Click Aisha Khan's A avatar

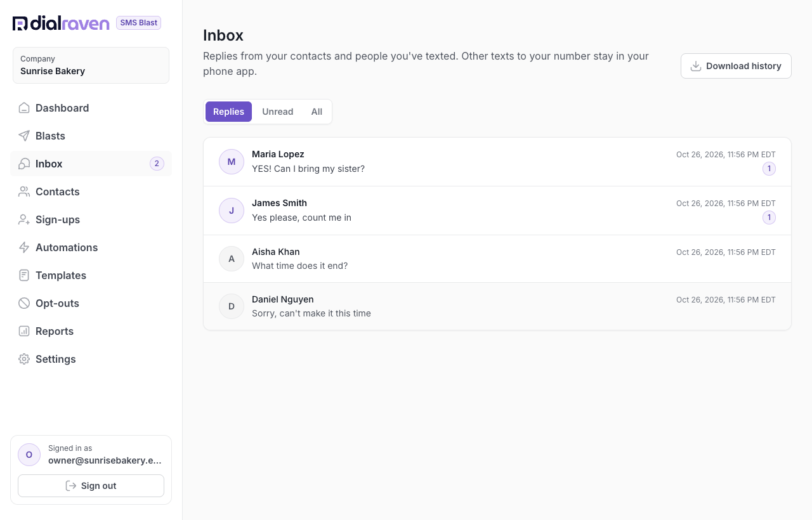[232, 259]
